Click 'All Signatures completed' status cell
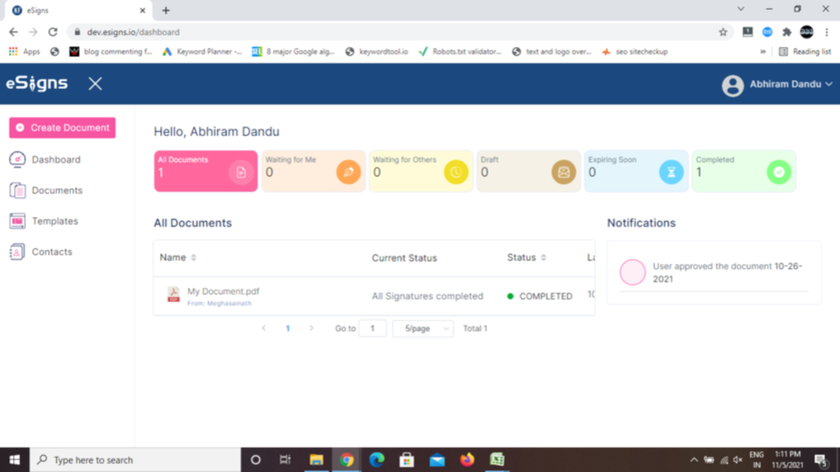 click(x=428, y=296)
